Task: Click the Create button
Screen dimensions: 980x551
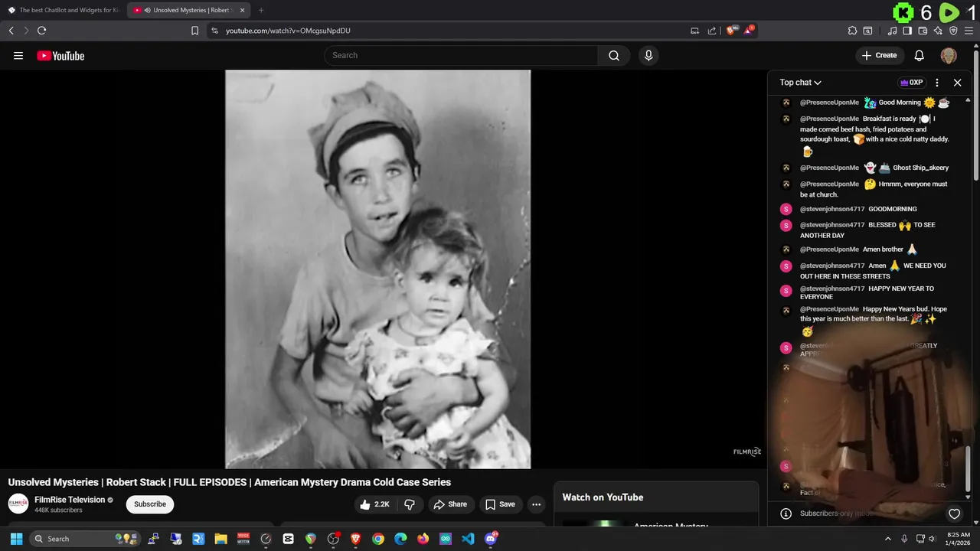Action: [x=879, y=55]
